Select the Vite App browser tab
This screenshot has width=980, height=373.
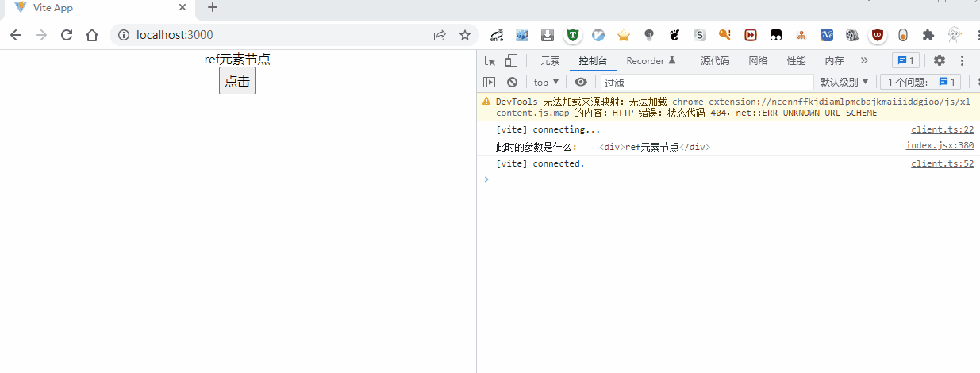tap(99, 9)
